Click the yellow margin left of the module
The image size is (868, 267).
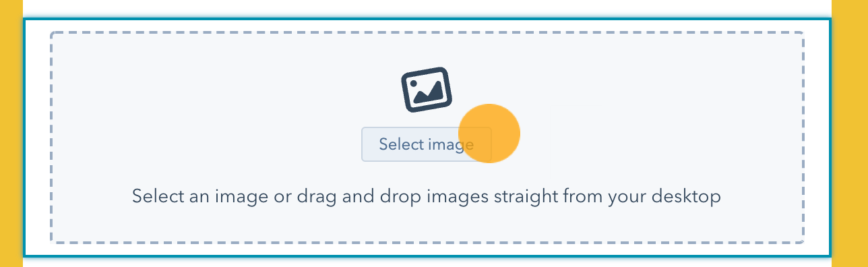tap(11, 133)
